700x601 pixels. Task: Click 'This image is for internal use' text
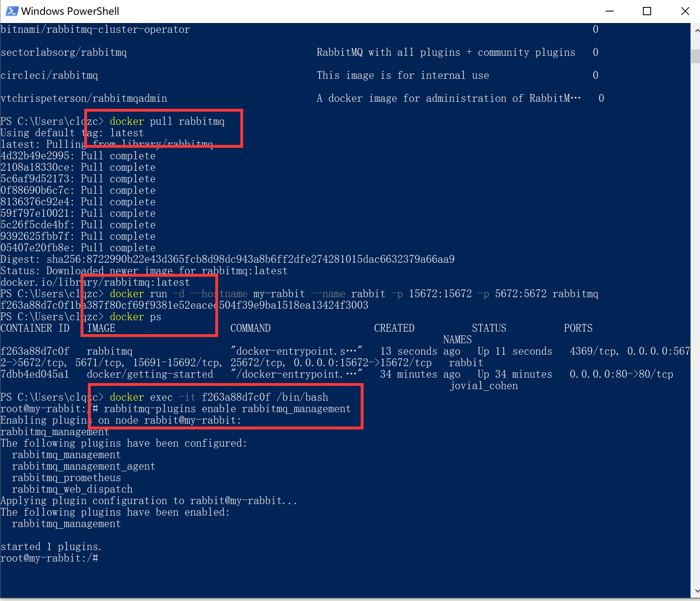coord(403,76)
